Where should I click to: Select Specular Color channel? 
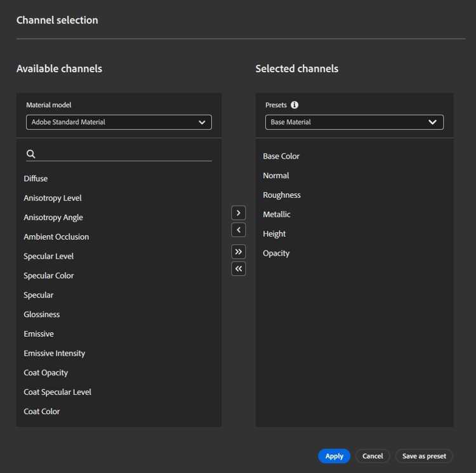tap(49, 276)
